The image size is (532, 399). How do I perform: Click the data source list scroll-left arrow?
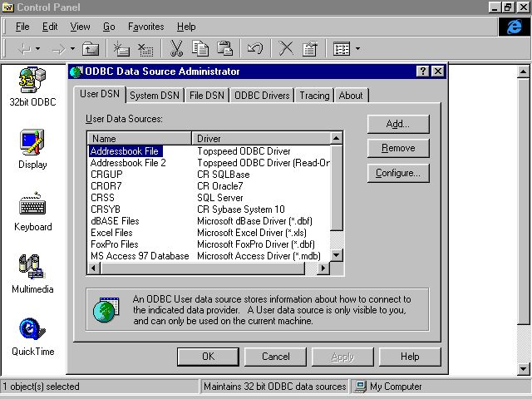(x=94, y=268)
